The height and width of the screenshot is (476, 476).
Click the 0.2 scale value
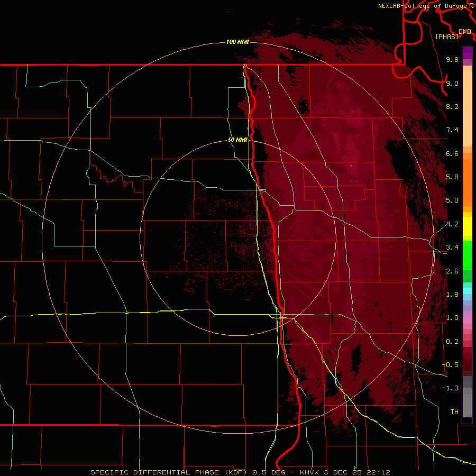point(452,342)
